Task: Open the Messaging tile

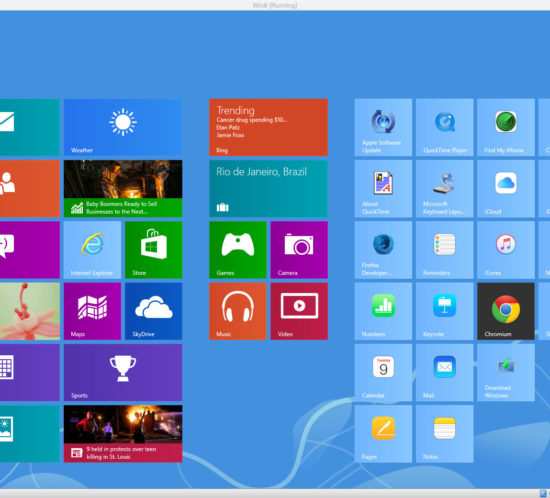Action: 29,250
